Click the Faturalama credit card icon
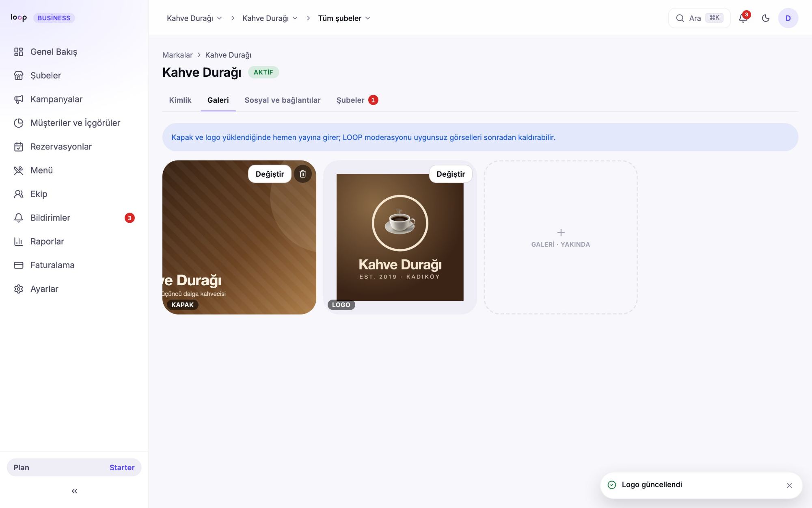This screenshot has height=508, width=812. pyautogui.click(x=19, y=265)
